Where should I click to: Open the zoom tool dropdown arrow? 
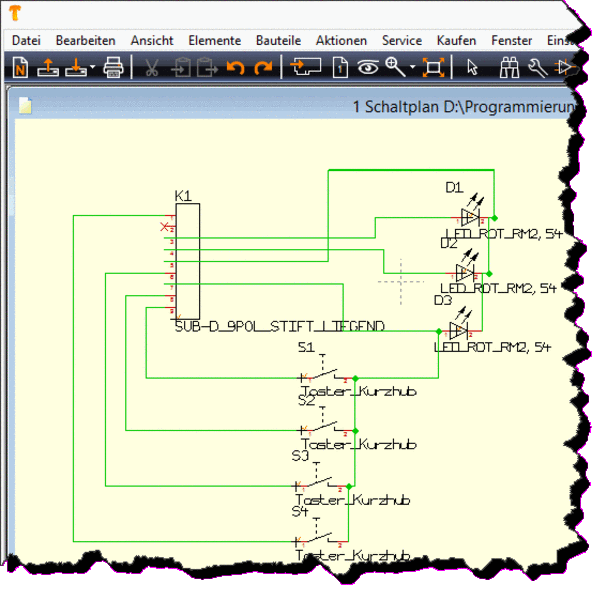[x=413, y=67]
